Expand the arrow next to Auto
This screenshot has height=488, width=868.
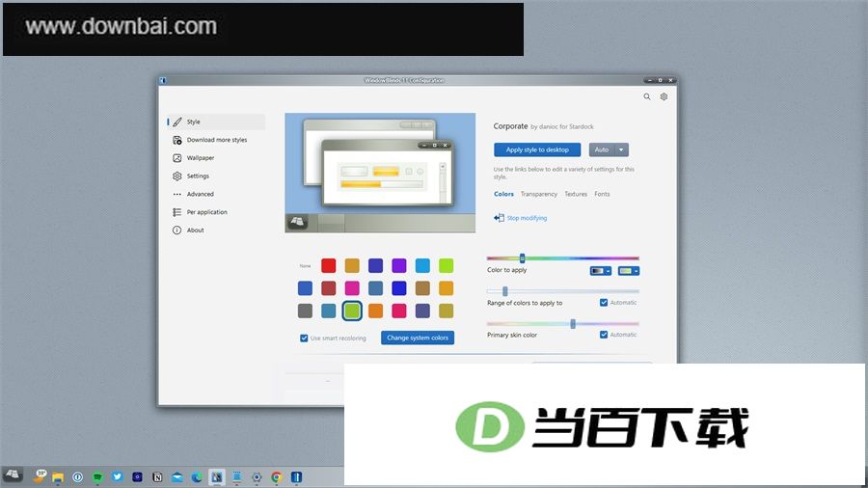tap(621, 149)
